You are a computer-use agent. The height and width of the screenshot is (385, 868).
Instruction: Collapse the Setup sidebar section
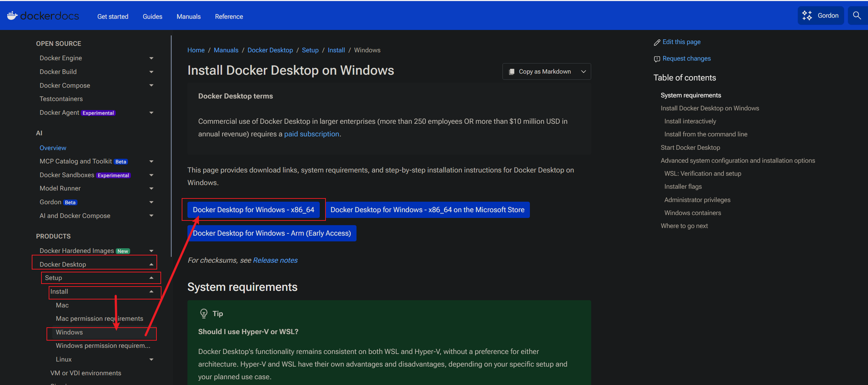click(151, 278)
